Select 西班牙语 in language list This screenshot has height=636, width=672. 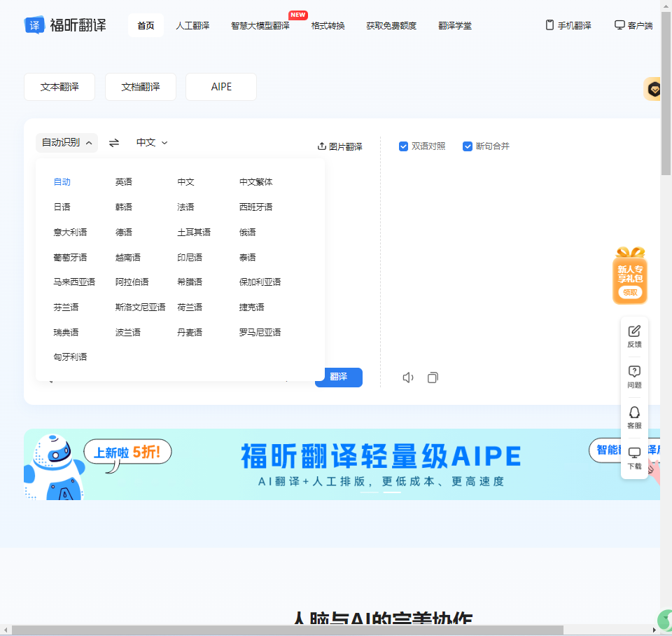click(256, 207)
